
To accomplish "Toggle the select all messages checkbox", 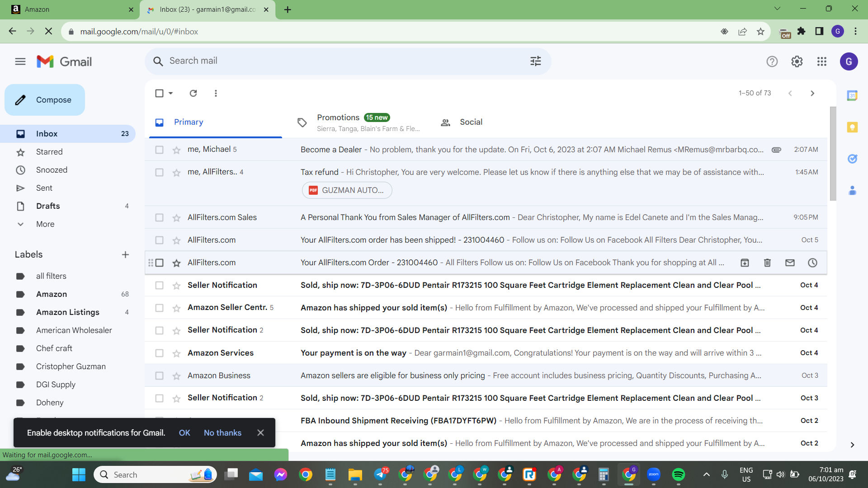I will [159, 93].
